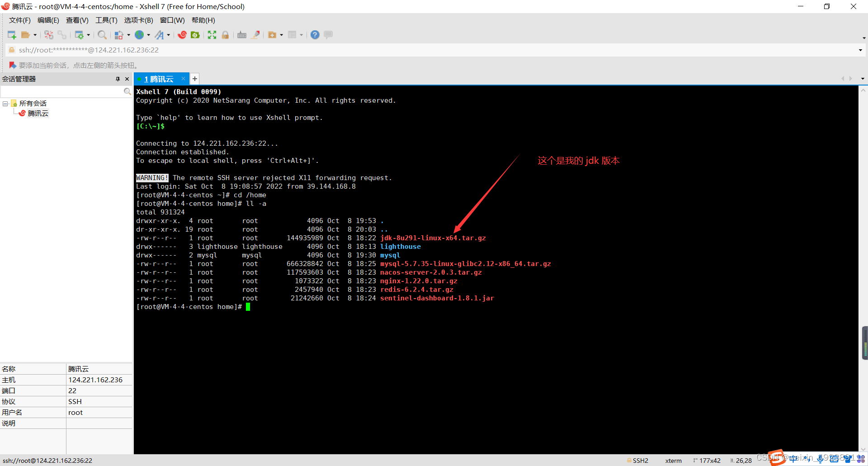Click the Disconnect icon in the toolbar
This screenshot has height=466, width=868.
[x=49, y=35]
